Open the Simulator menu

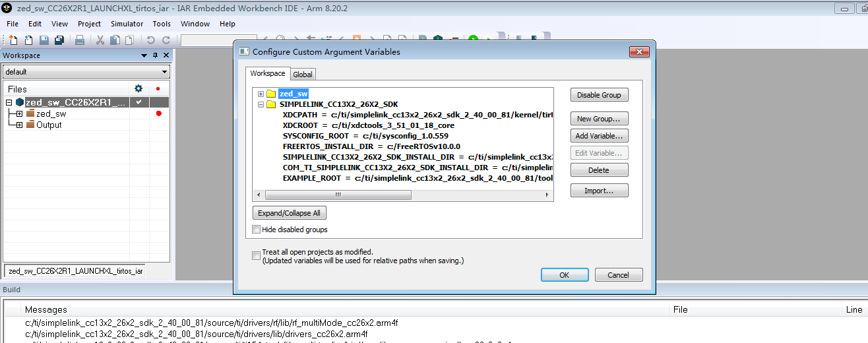127,24
